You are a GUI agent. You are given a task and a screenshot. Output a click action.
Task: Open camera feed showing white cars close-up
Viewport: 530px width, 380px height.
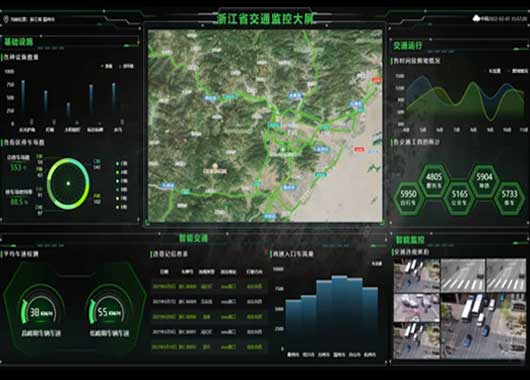tap(417, 308)
